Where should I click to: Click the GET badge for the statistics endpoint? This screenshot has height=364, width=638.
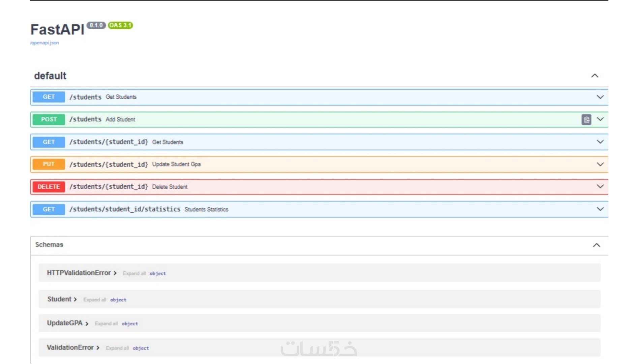[x=49, y=209]
